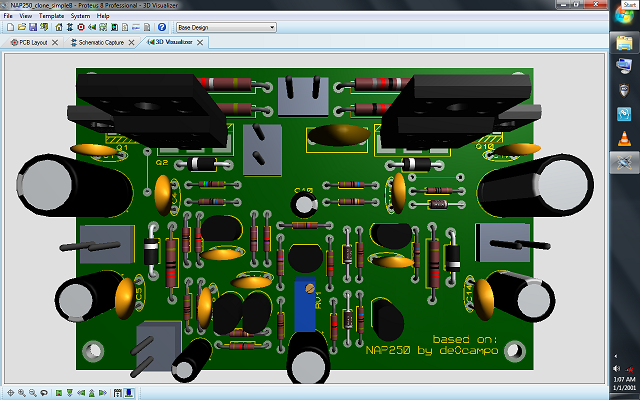The image size is (640, 400).
Task: Click the Proteus taskbar icon
Action: pyautogui.click(x=624, y=163)
